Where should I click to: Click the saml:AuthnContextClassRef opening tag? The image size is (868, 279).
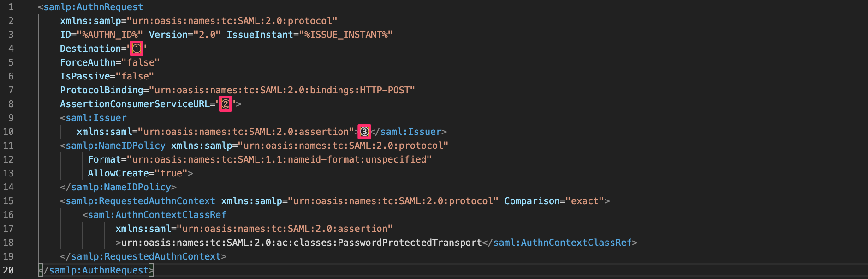pyautogui.click(x=154, y=215)
